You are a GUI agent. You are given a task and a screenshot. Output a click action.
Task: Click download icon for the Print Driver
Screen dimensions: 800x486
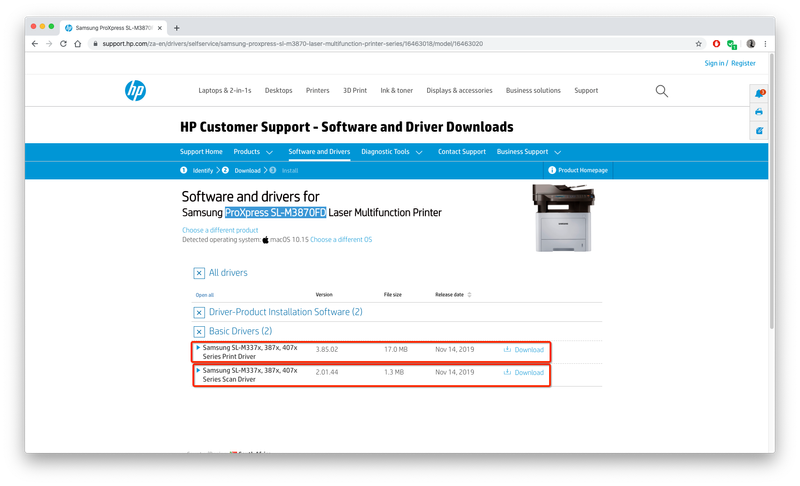(x=507, y=349)
